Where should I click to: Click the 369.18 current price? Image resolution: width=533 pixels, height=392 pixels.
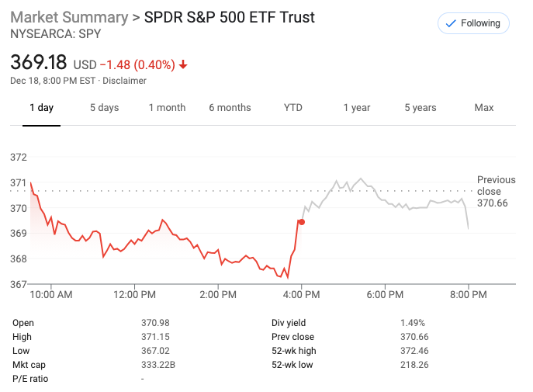(x=39, y=61)
